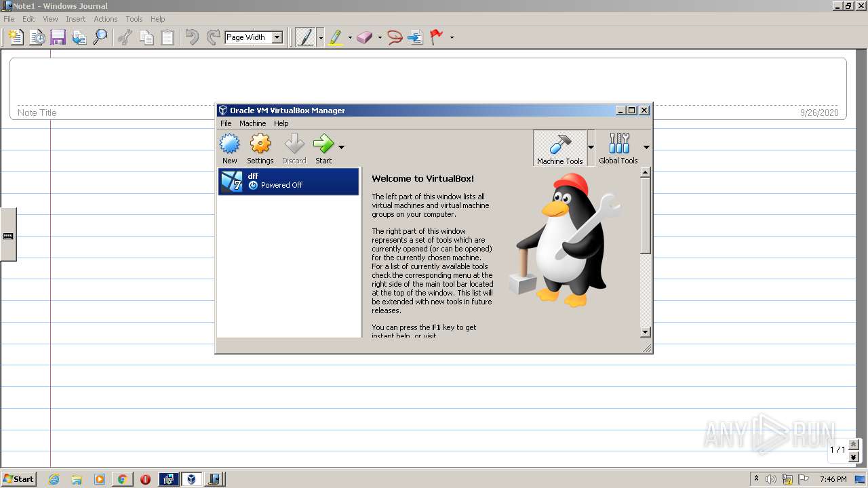
Task: Create a new note in Windows Journal
Action: 15,37
